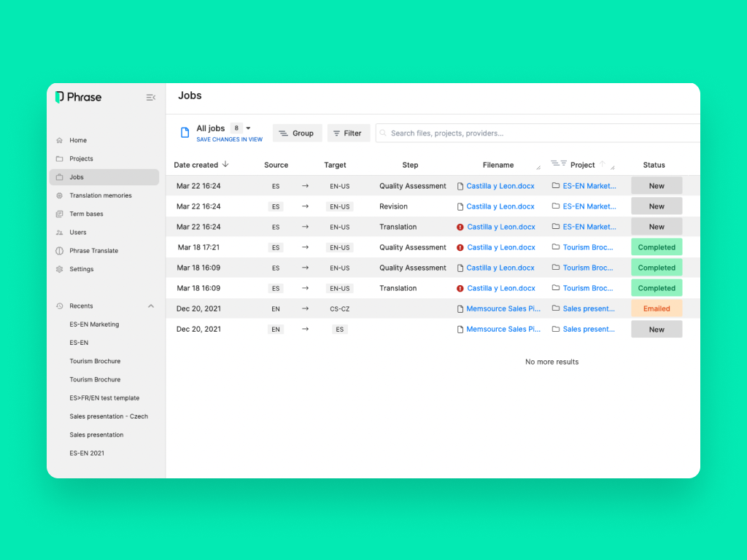Open ES>FR/EN test template from Recents
Viewport: 747px width, 560px height.
click(x=104, y=398)
